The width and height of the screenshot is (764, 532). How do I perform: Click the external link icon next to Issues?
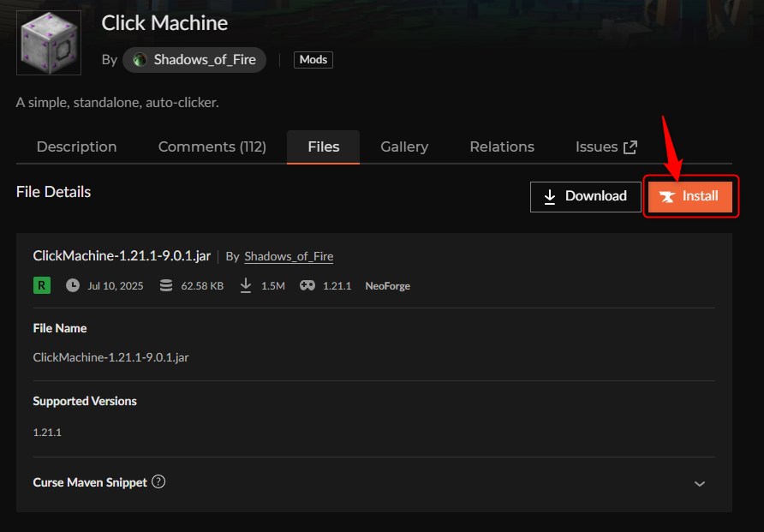pyautogui.click(x=630, y=146)
